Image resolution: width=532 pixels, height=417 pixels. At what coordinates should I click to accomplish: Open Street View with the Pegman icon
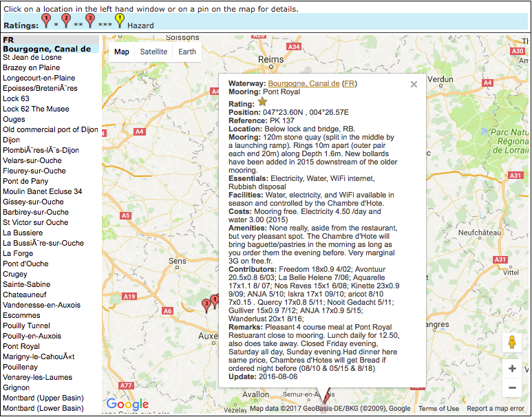tap(511, 343)
